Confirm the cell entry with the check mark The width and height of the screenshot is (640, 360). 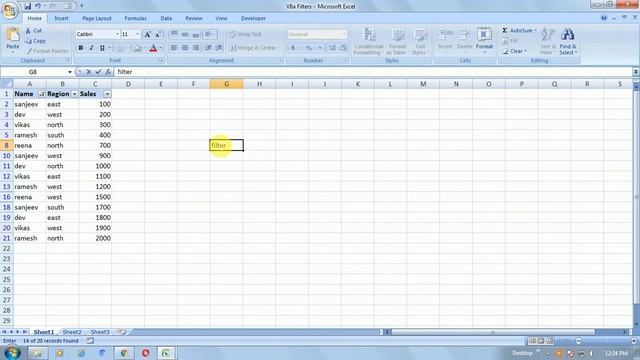(x=98, y=72)
